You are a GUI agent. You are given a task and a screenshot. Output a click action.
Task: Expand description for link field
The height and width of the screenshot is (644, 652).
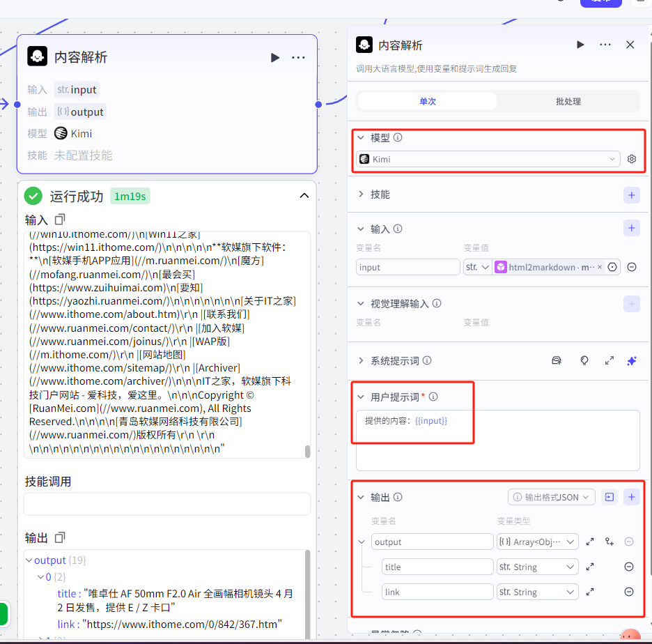pos(589,592)
